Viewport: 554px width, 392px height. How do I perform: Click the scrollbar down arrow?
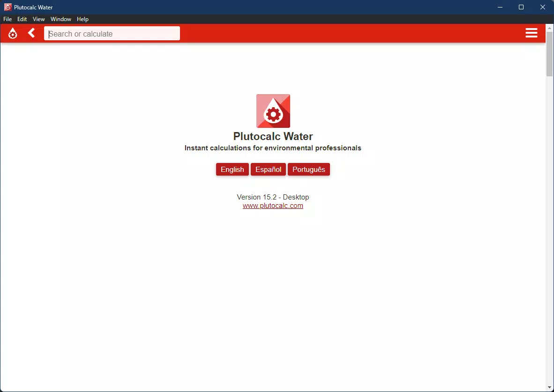[549, 388]
